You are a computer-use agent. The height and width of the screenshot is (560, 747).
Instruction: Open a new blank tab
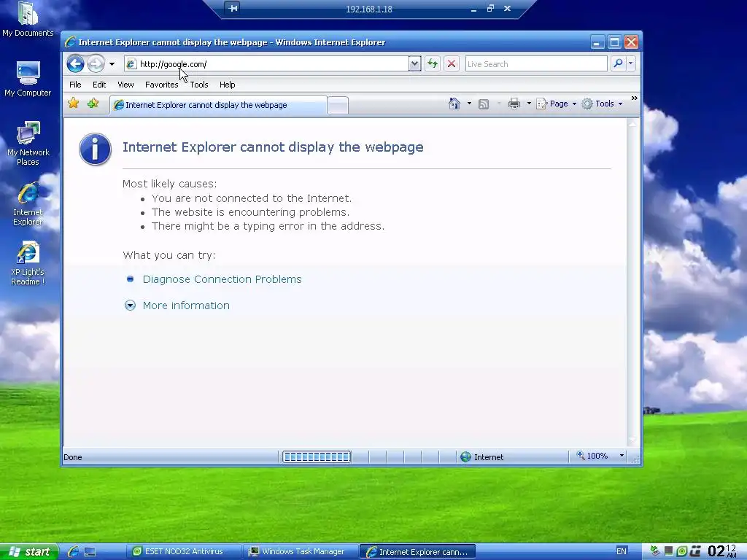coord(338,106)
